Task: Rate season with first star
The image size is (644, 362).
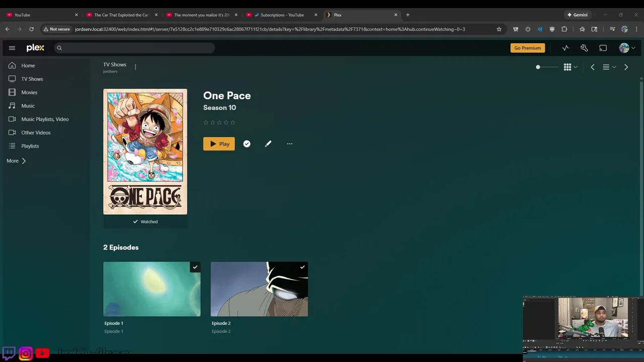Action: (x=206, y=122)
